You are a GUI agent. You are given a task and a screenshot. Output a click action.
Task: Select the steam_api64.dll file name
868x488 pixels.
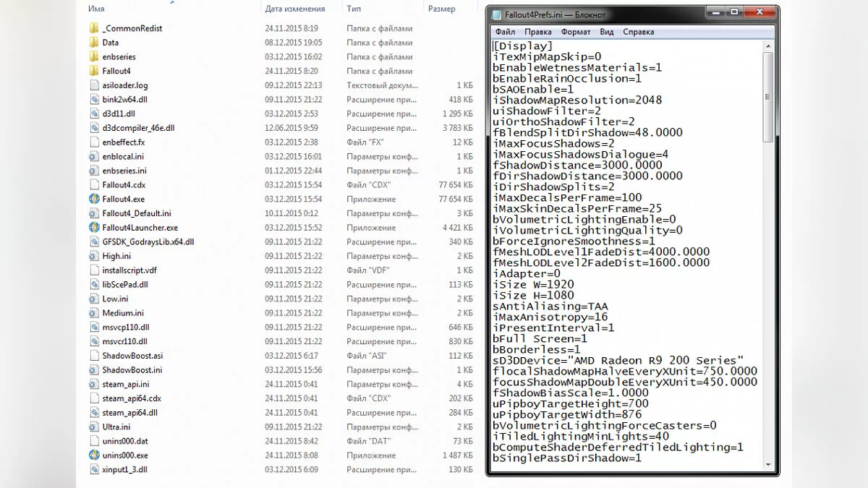[x=129, y=413]
